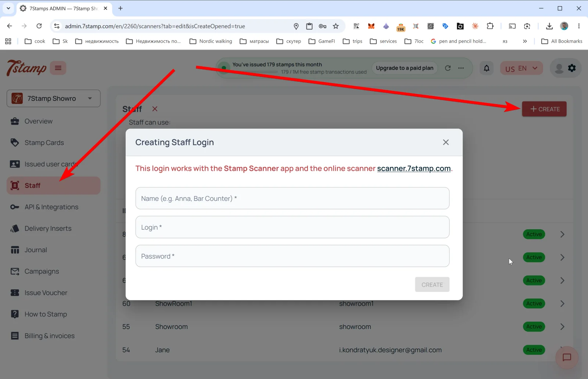Open the usage bar more options
The image size is (588, 379).
tap(461, 68)
